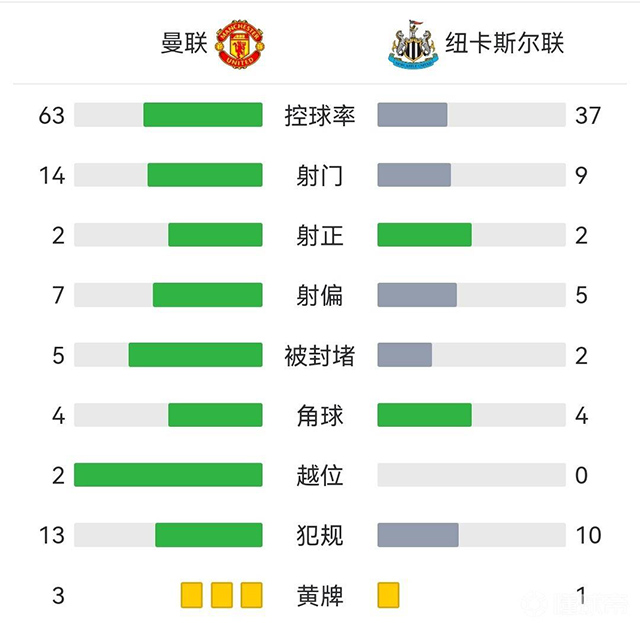Click Newcastle's gray possession bar
The width and height of the screenshot is (640, 623).
pyautogui.click(x=412, y=115)
